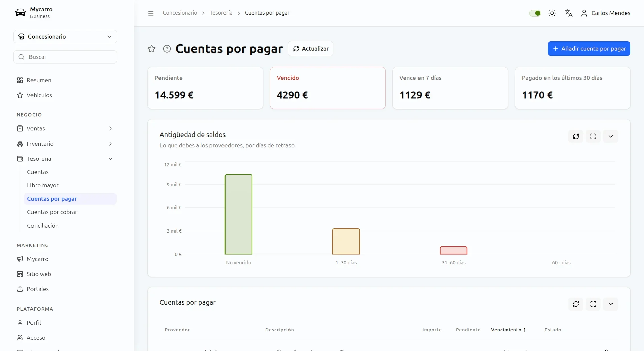Screen dimensions: 644x351
Task: Open help via question mark icon
Action: [x=167, y=49]
